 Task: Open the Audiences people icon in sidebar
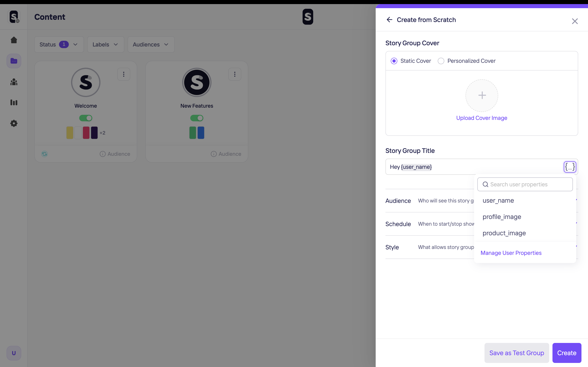[14, 82]
